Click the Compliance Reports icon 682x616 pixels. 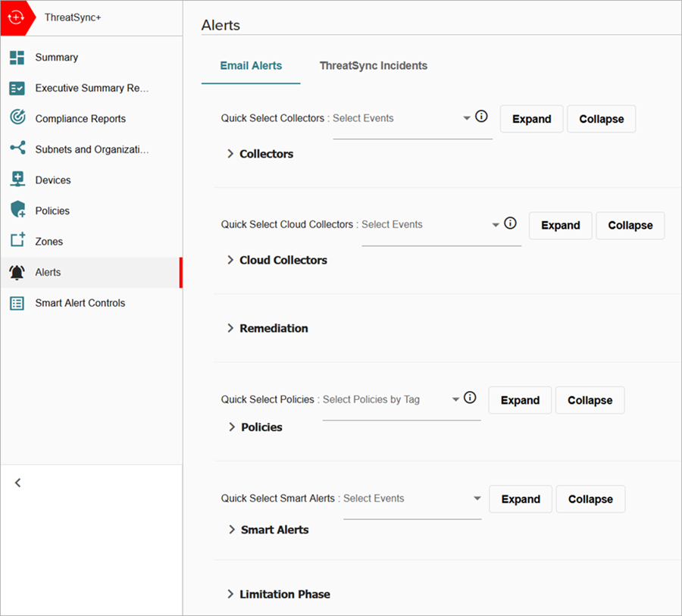(19, 118)
